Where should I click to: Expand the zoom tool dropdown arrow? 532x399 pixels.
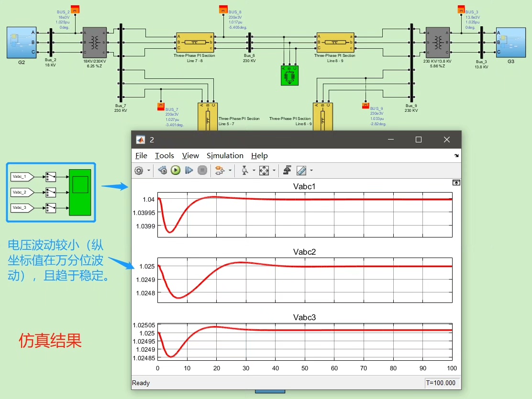pos(254,170)
